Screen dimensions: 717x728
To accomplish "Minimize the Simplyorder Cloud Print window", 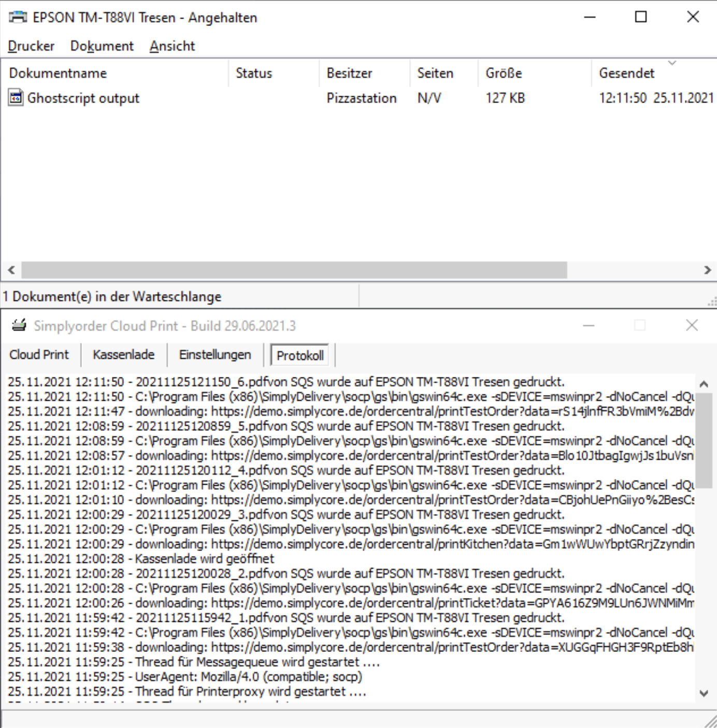I will coord(589,325).
